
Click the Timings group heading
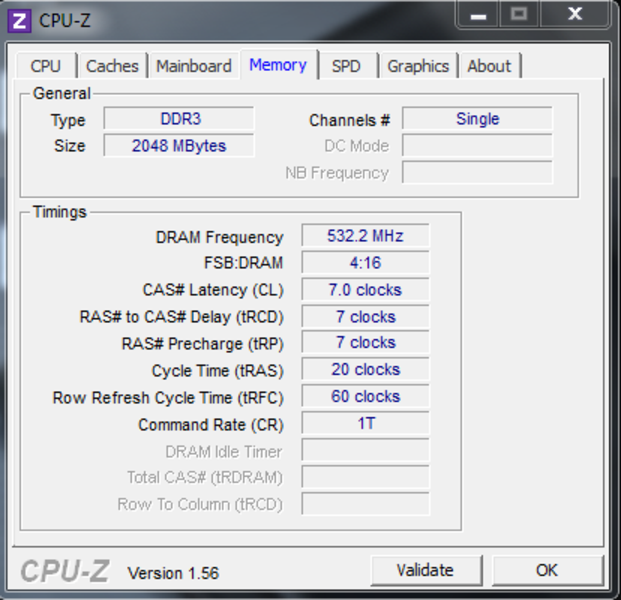(60, 212)
